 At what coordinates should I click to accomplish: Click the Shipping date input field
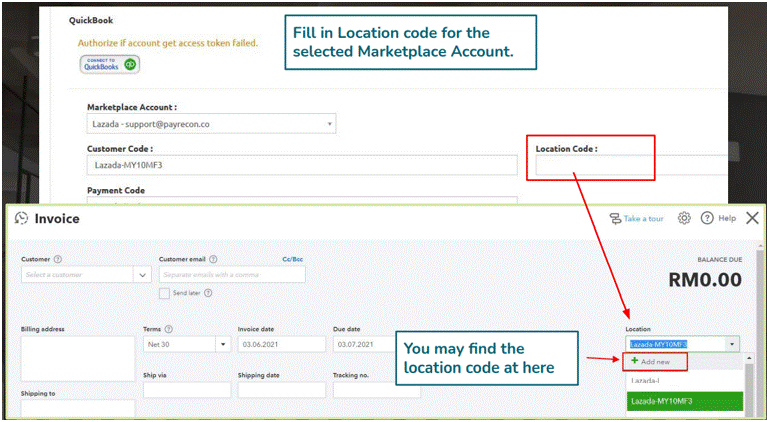282,390
